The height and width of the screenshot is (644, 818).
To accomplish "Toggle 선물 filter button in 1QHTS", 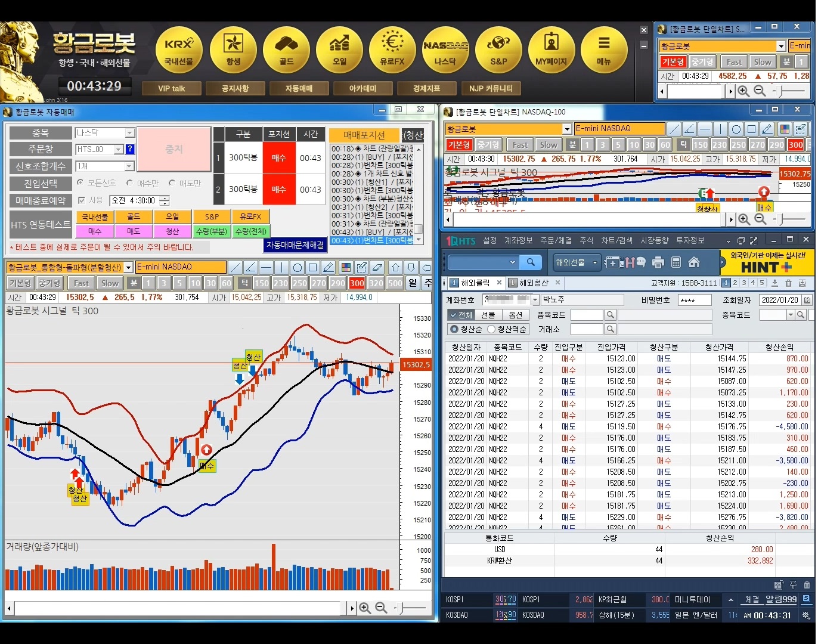I will click(488, 315).
